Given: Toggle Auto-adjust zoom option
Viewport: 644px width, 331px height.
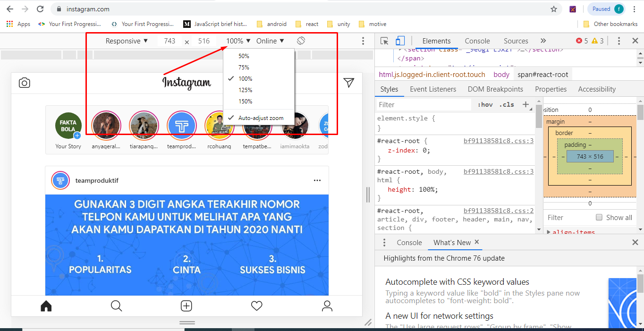Looking at the screenshot, I should click(x=259, y=118).
